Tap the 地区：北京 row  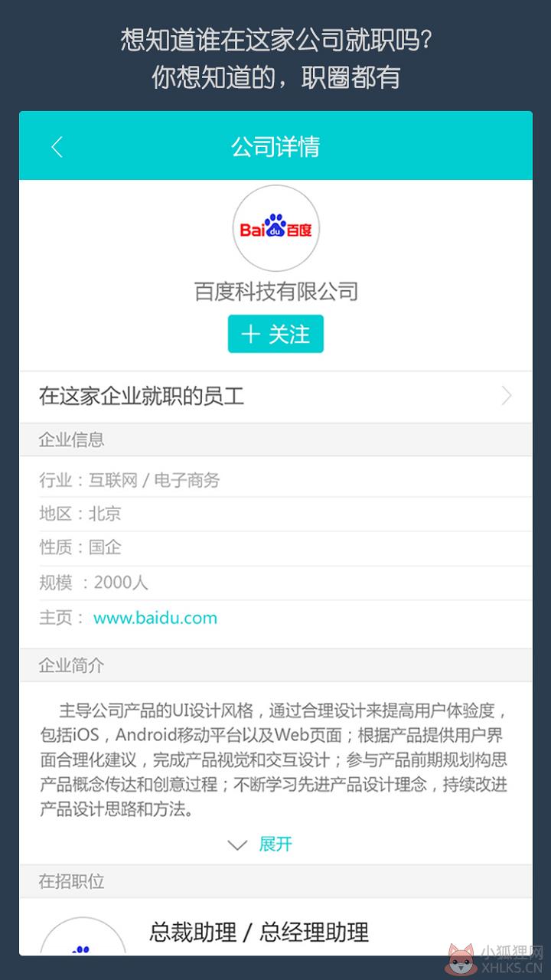coord(275,514)
